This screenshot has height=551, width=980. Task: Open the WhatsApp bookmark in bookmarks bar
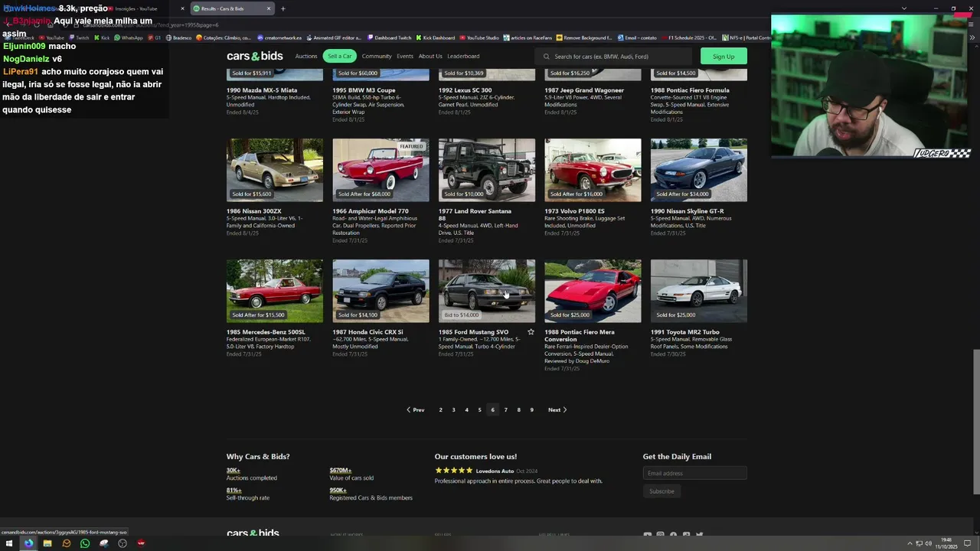[129, 37]
